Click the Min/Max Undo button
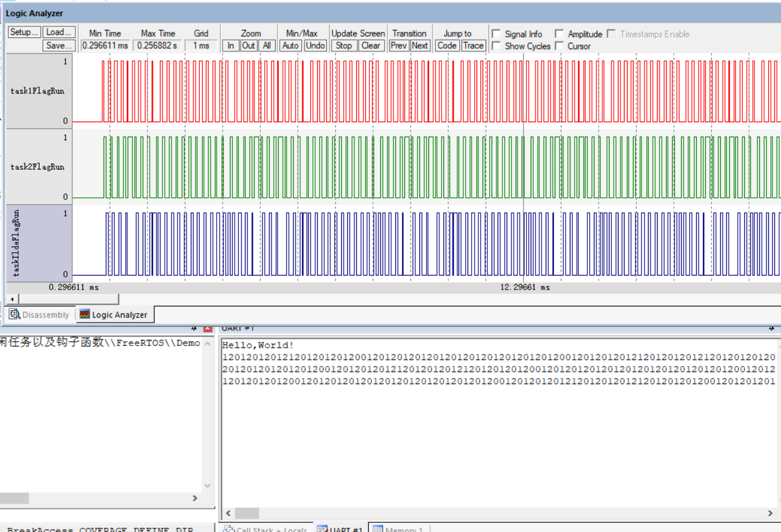 click(x=315, y=46)
